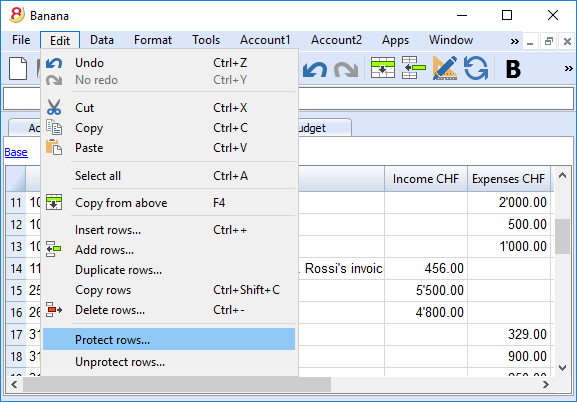Expand the toolbar overflow chevron
Viewport: 577px width, 402px height.
(569, 68)
